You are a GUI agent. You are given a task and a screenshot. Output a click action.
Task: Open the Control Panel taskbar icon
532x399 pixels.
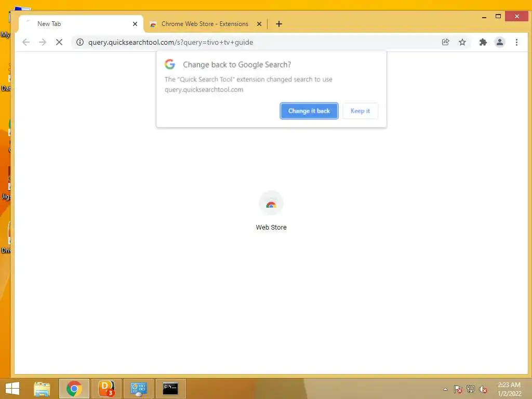138,389
